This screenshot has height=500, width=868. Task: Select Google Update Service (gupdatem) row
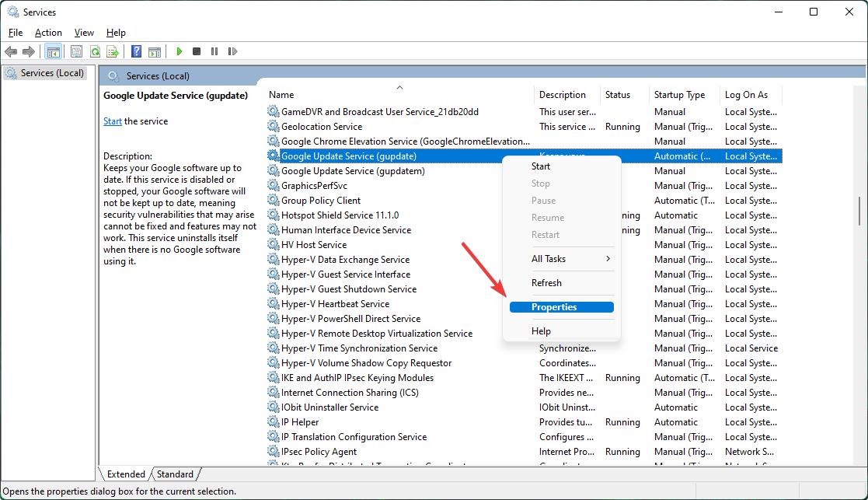point(524,171)
